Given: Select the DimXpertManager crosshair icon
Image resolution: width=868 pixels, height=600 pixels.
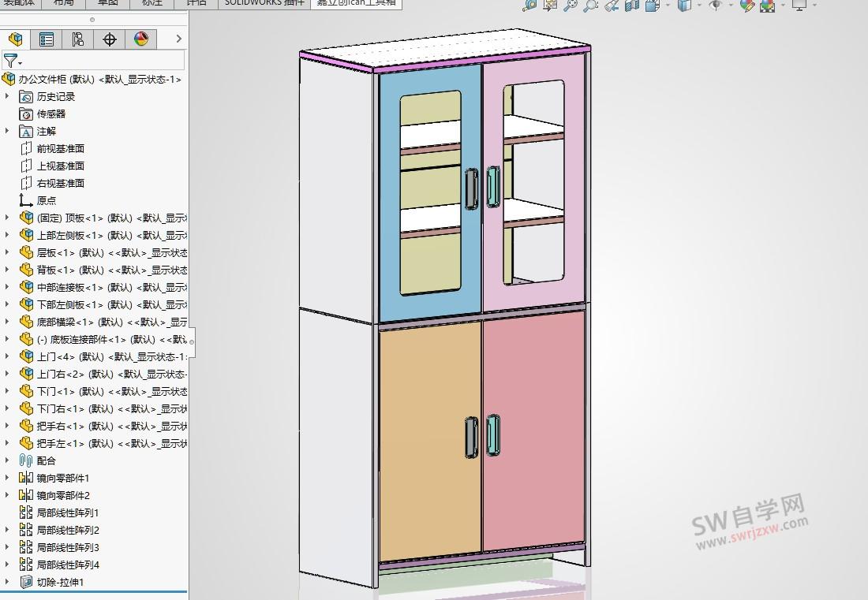Looking at the screenshot, I should click(109, 39).
